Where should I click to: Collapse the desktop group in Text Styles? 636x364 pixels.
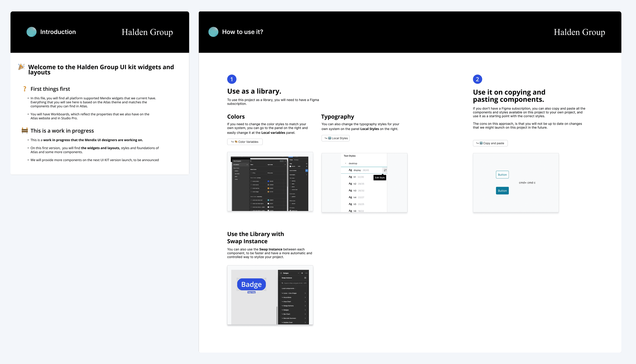(x=345, y=164)
